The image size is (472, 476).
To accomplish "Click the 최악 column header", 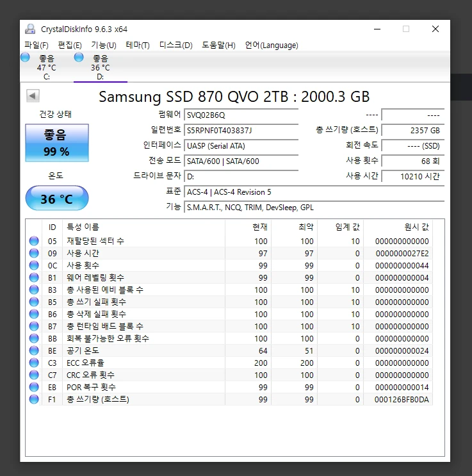I will (294, 227).
